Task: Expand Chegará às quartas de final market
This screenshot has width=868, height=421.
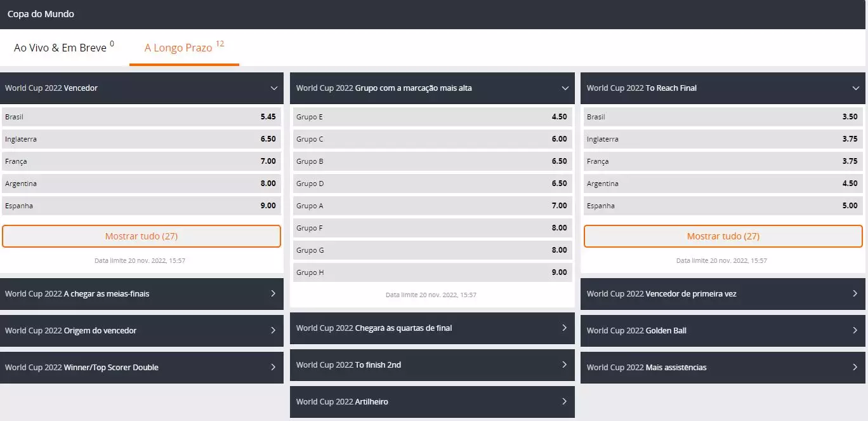Action: click(x=432, y=328)
